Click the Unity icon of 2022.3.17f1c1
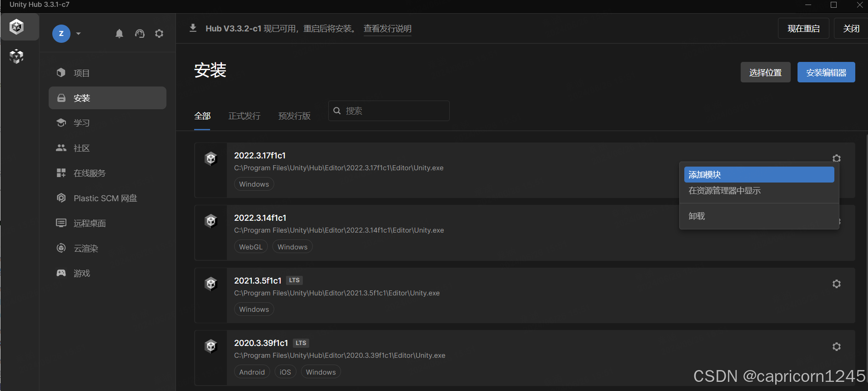This screenshot has width=868, height=391. 211,159
